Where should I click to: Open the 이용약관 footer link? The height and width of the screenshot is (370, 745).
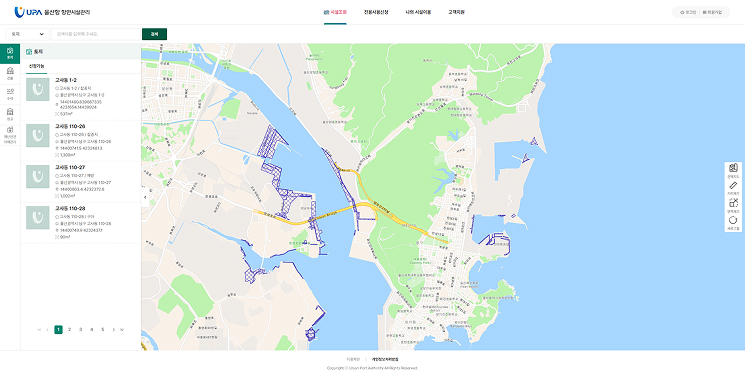click(x=352, y=359)
